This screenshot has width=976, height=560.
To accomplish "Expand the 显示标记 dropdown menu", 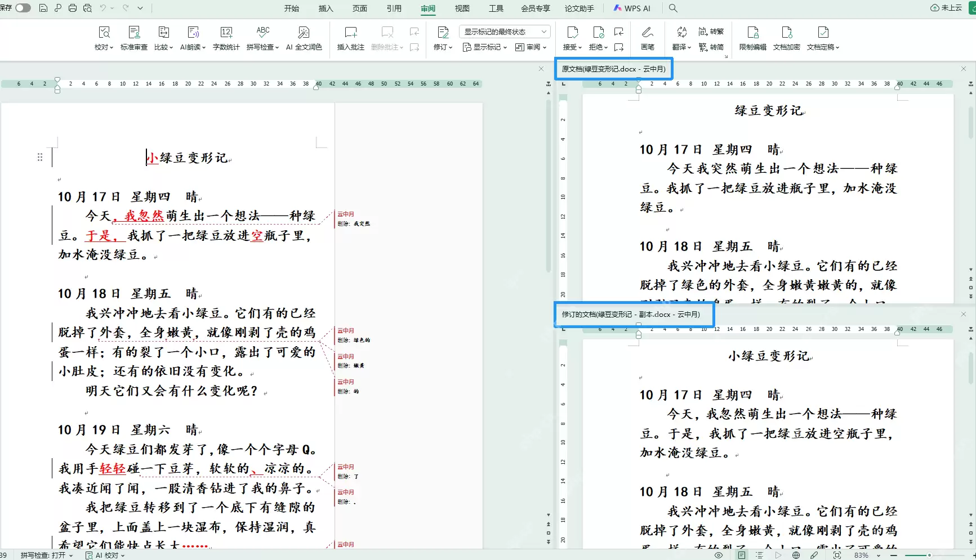I will click(485, 47).
